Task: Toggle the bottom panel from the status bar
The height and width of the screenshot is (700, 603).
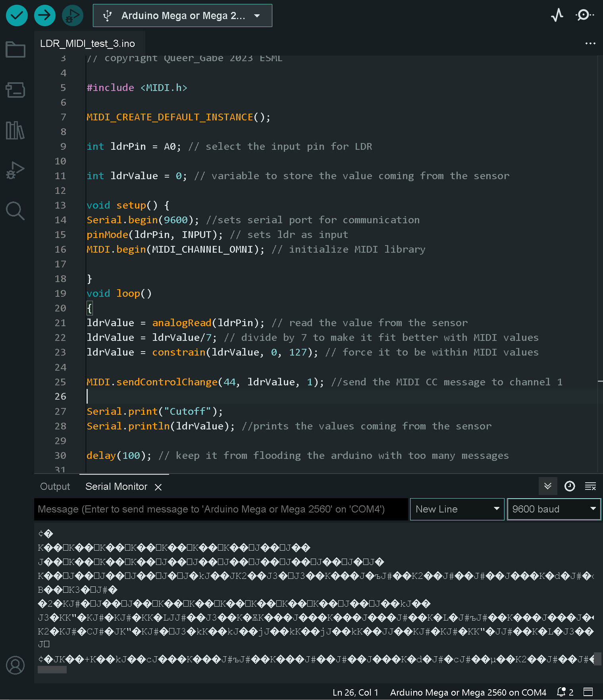Action: (588, 692)
